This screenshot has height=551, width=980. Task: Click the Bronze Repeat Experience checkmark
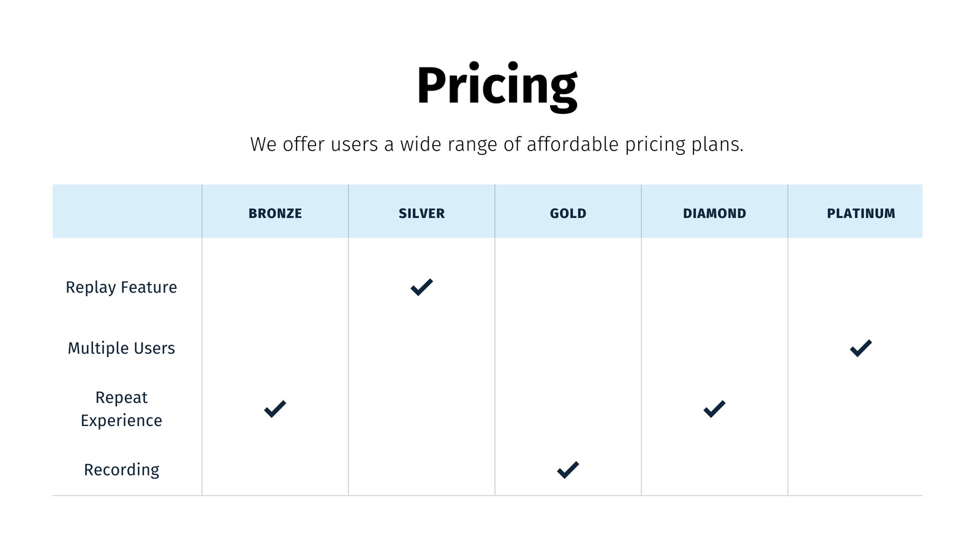275,409
